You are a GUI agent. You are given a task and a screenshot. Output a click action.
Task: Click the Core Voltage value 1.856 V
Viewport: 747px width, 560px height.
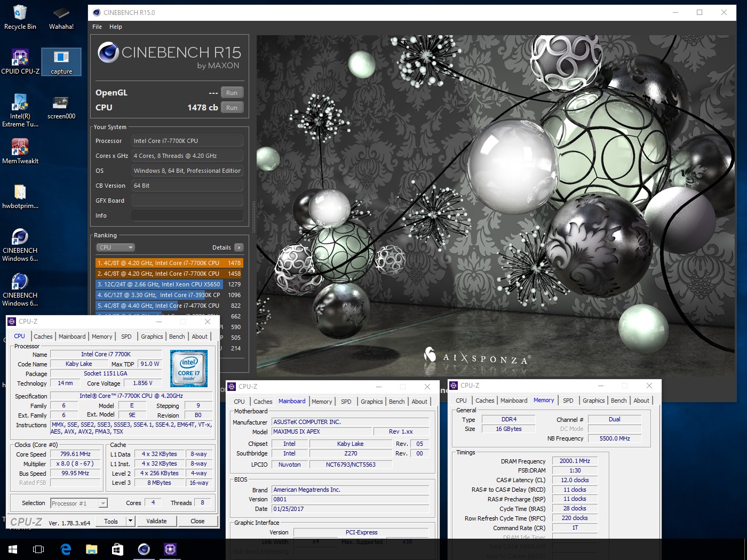[142, 383]
